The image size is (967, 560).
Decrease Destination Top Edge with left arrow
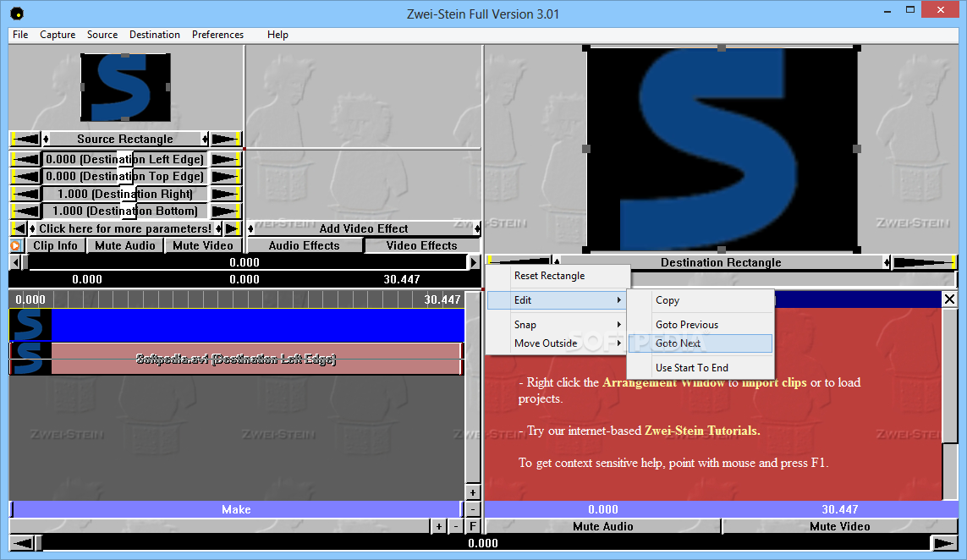point(26,177)
